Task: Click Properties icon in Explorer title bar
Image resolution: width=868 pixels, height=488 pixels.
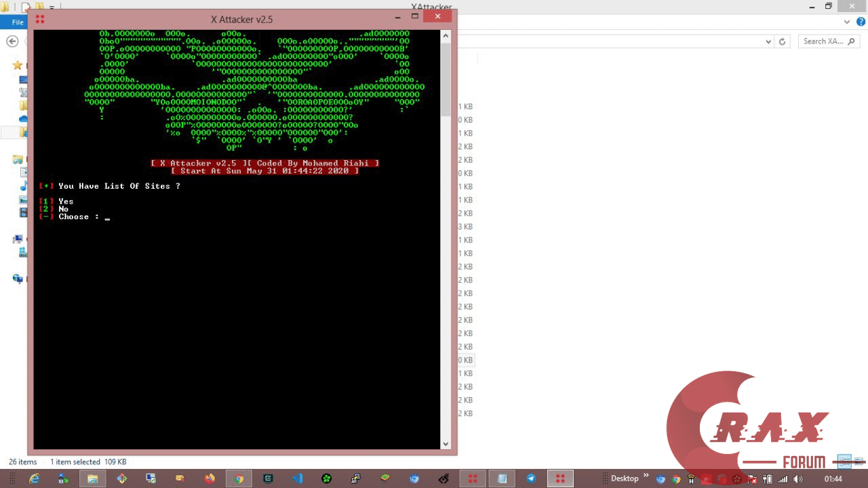Action: (x=26, y=7)
